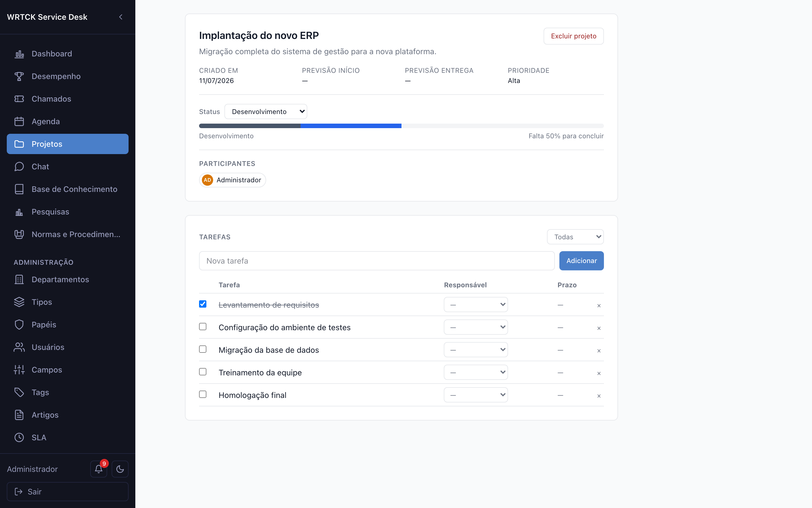Screen dimensions: 812x508
Task: Click the Papéis shield icon
Action: point(19,325)
